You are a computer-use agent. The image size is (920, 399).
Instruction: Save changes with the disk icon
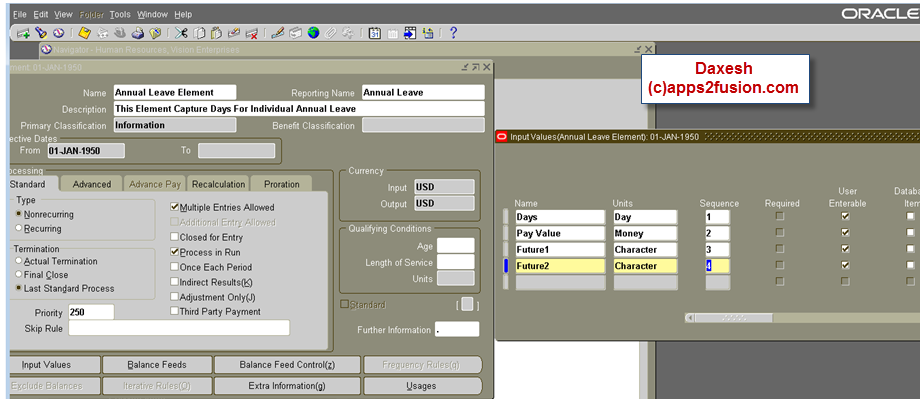tap(84, 33)
